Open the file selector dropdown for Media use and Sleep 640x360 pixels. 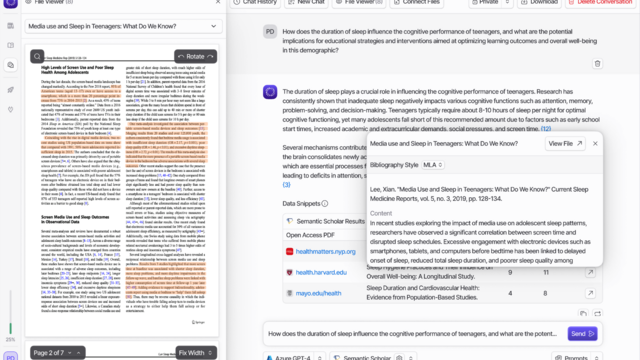point(123,26)
